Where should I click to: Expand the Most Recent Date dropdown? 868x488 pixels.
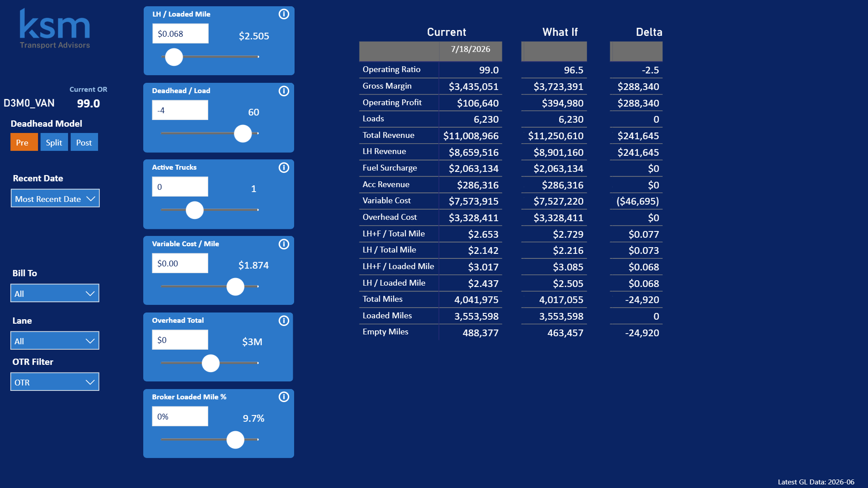coord(55,198)
